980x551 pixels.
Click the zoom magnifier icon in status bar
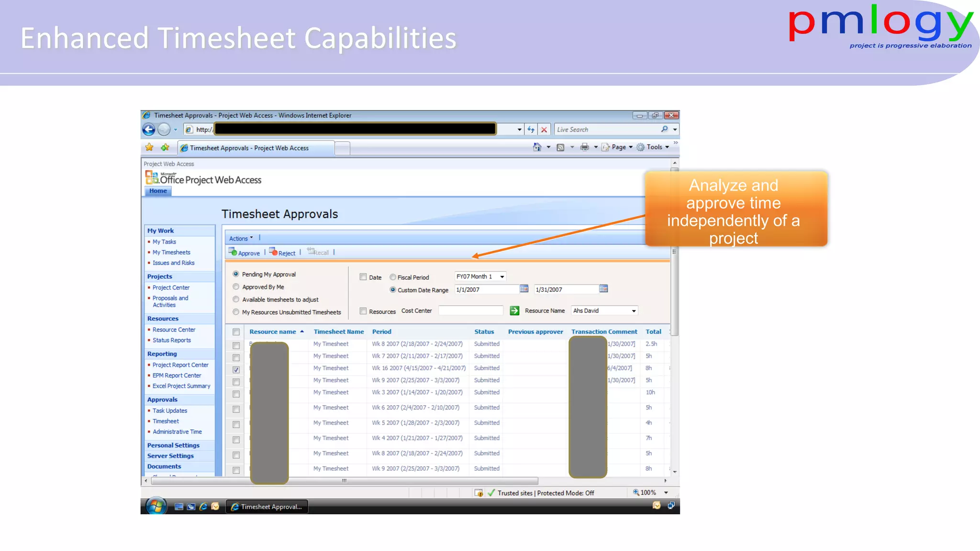636,493
